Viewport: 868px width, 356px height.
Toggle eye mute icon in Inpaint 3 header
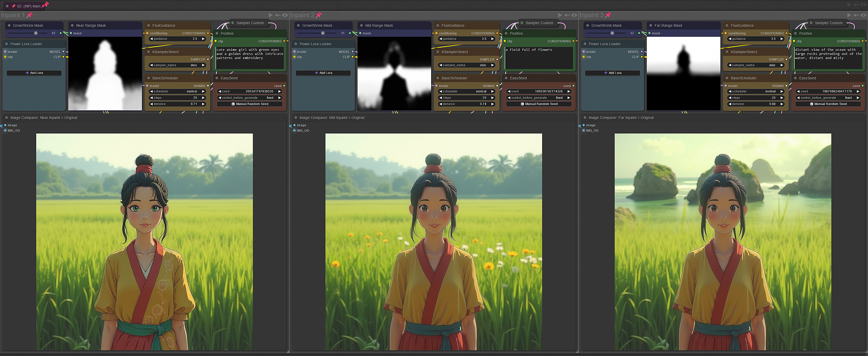pos(863,15)
